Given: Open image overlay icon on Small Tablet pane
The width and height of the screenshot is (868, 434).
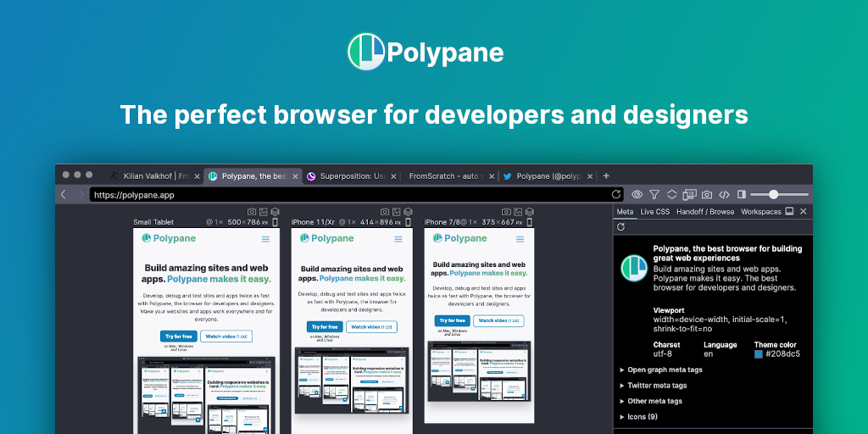Looking at the screenshot, I should point(263,211).
